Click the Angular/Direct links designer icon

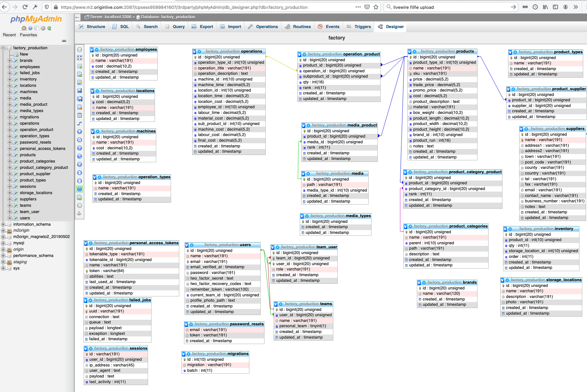[80, 156]
